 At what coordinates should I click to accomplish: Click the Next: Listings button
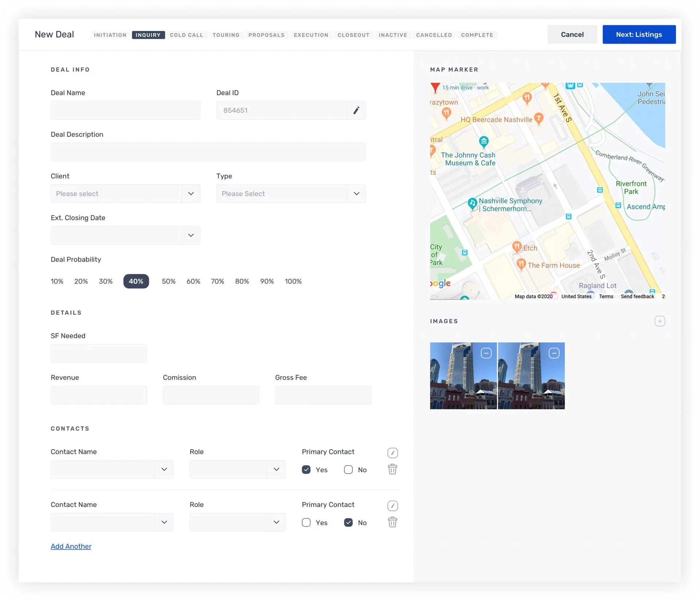(639, 35)
